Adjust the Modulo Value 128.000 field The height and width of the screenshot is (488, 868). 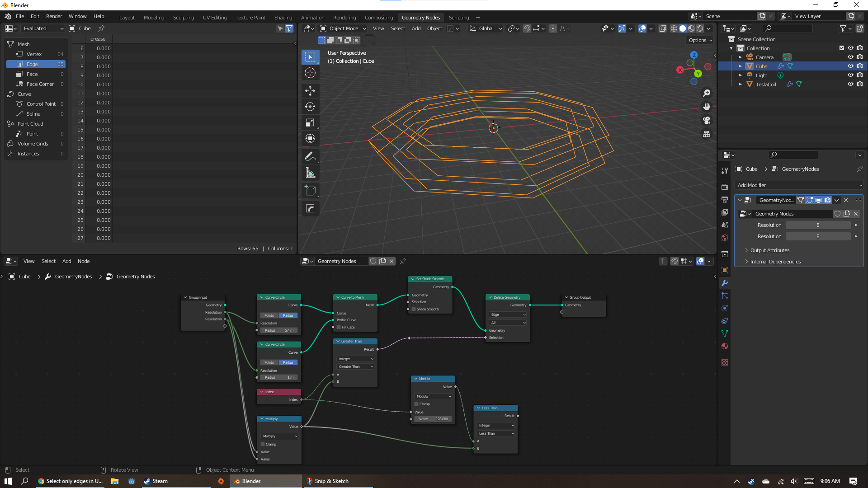coord(433,419)
